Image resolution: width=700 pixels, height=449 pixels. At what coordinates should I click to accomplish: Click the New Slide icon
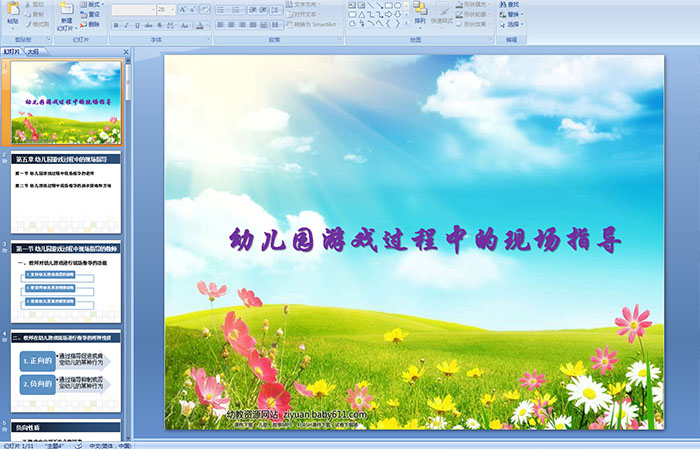[66, 8]
